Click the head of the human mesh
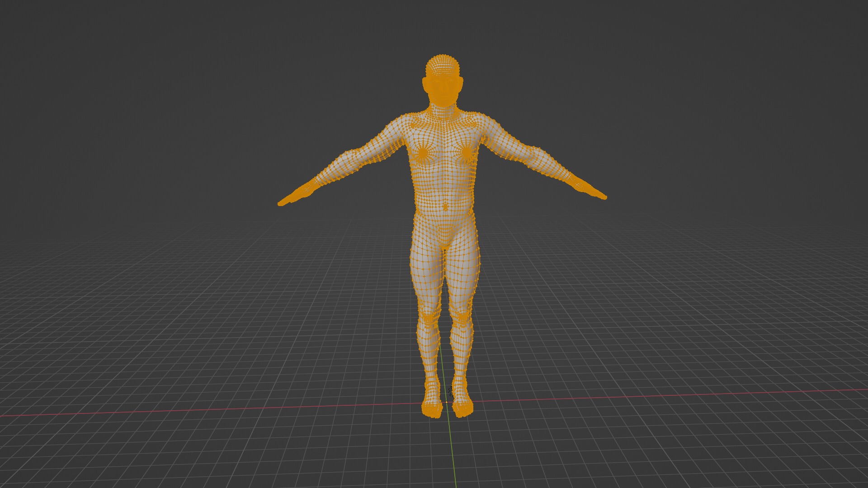868x488 pixels. tap(443, 81)
